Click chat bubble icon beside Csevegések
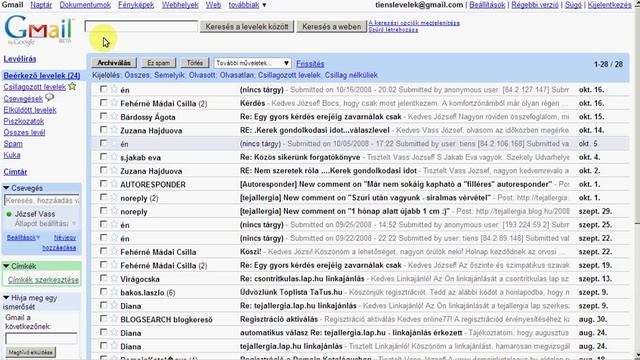Screen dimensions: 640x360 [x=49, y=98]
